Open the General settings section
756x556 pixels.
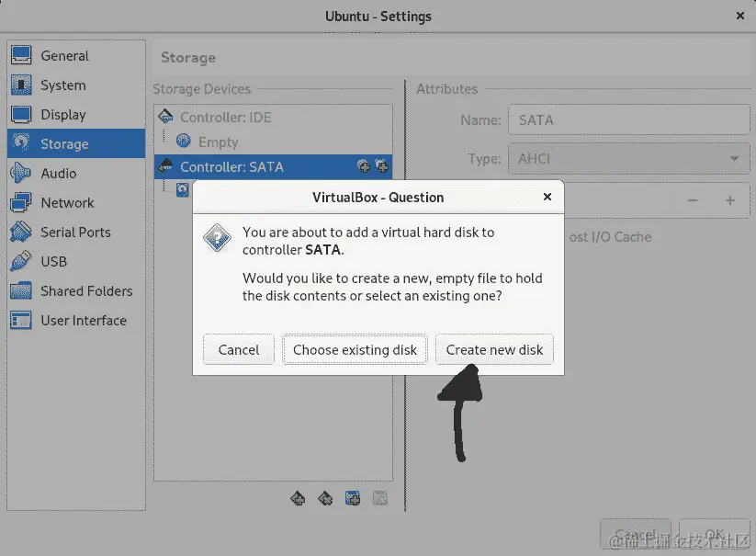click(76, 55)
